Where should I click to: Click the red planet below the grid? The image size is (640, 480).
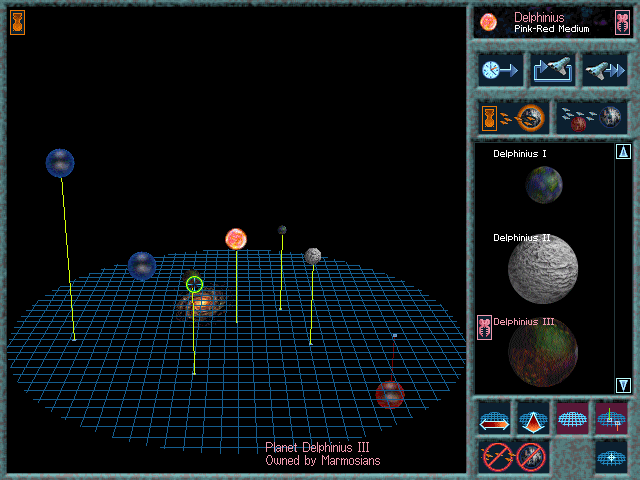390,395
